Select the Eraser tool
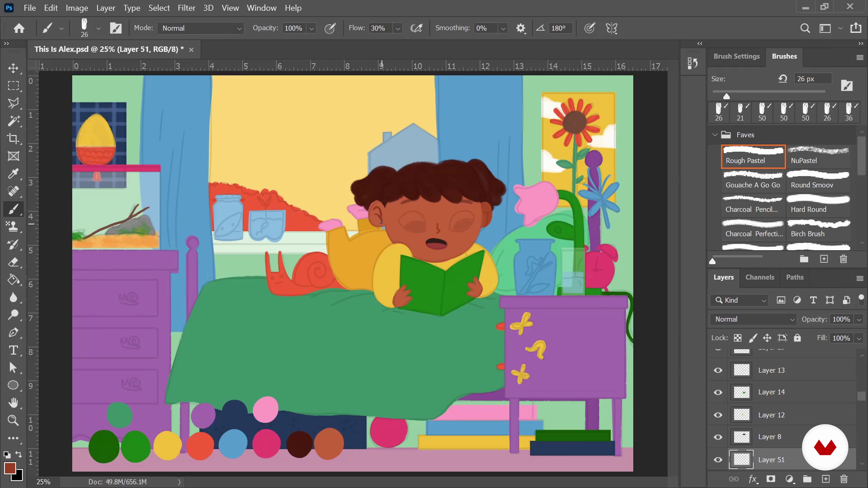 pyautogui.click(x=13, y=262)
